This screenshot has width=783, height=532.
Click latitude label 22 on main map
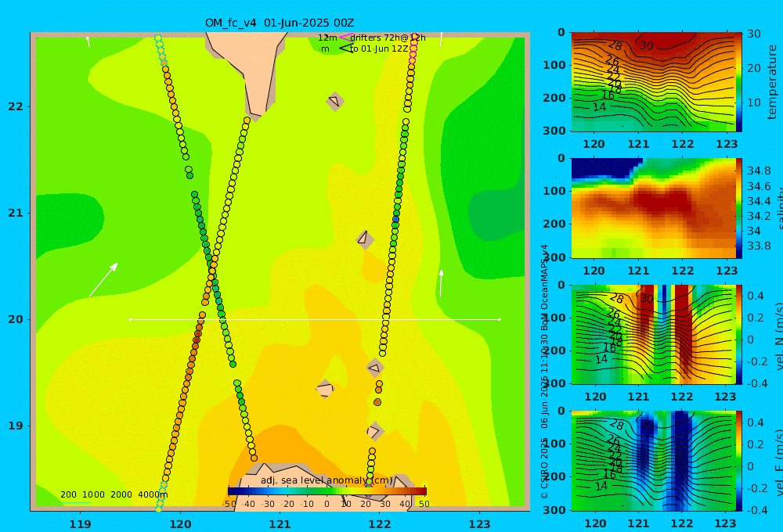(16, 106)
